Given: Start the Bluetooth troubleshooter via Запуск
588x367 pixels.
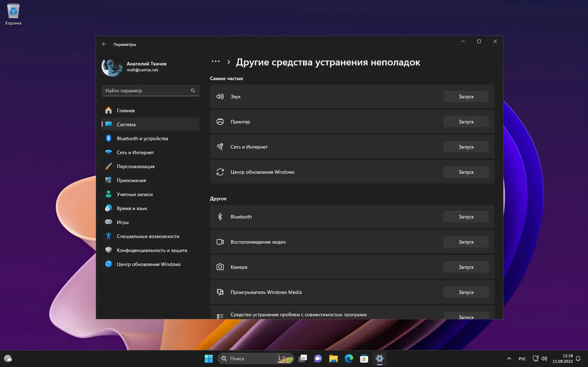Looking at the screenshot, I should 466,217.
